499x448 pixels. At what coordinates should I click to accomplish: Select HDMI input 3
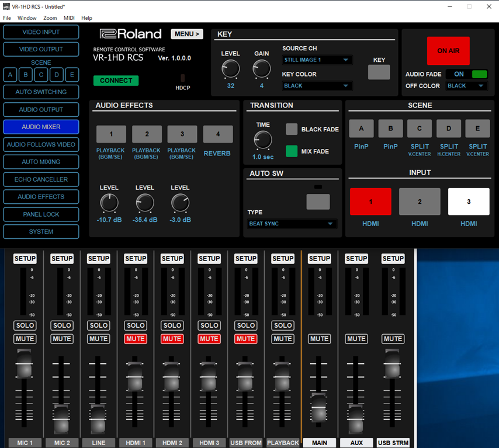(469, 202)
